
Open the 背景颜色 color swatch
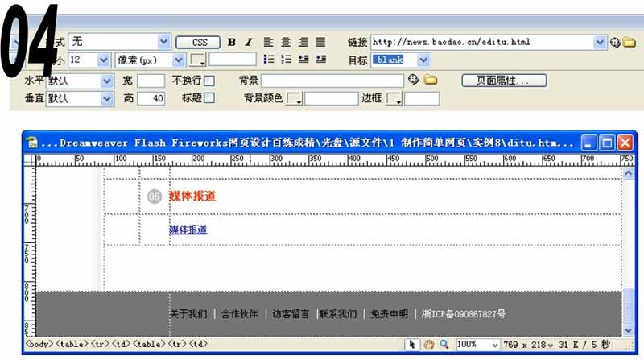295,98
